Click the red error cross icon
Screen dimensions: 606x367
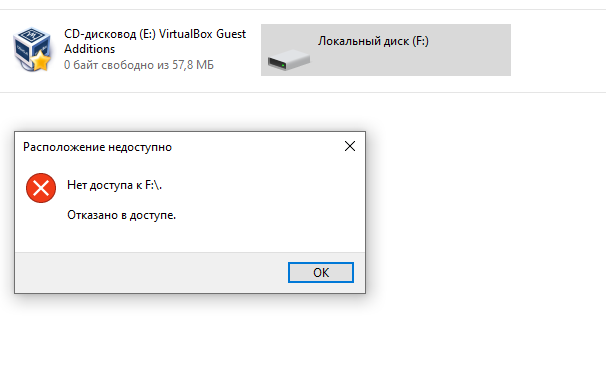[41, 188]
